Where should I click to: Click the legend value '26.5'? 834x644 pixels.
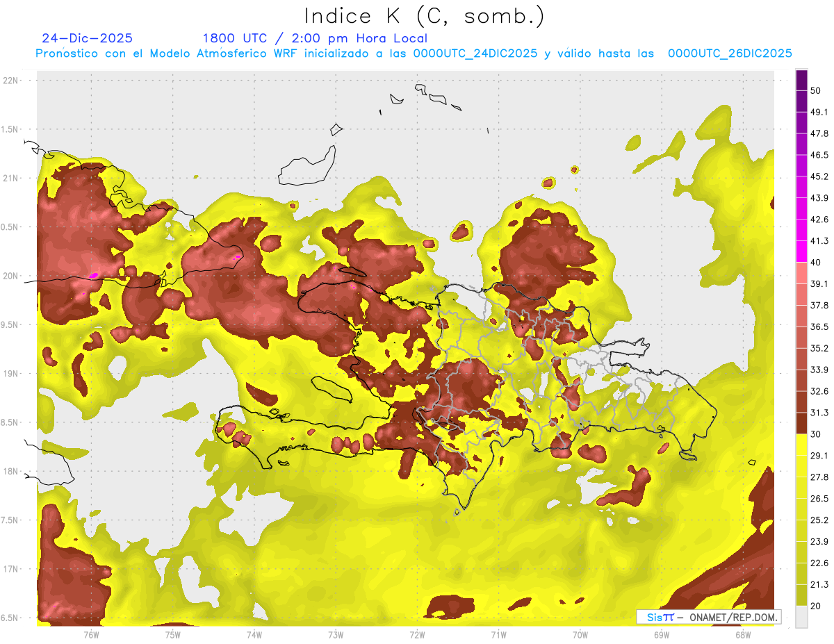pyautogui.click(x=819, y=499)
